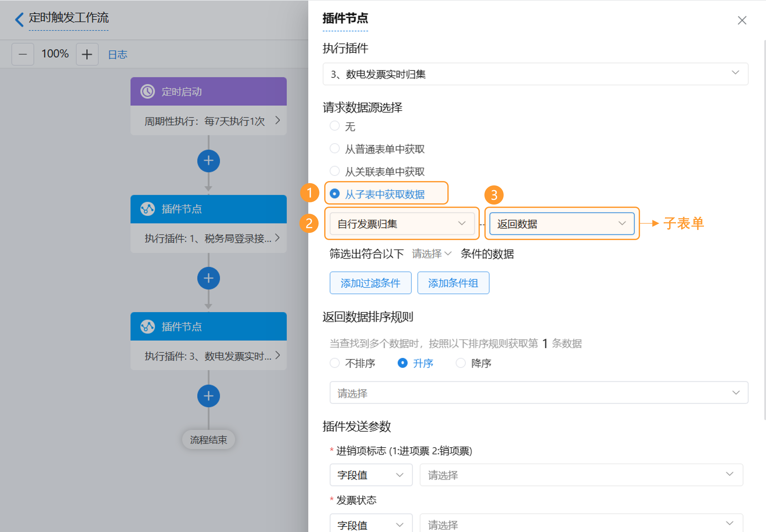Image resolution: width=766 pixels, height=532 pixels.
Task: Zoom out with the minus button
Action: tap(23, 54)
